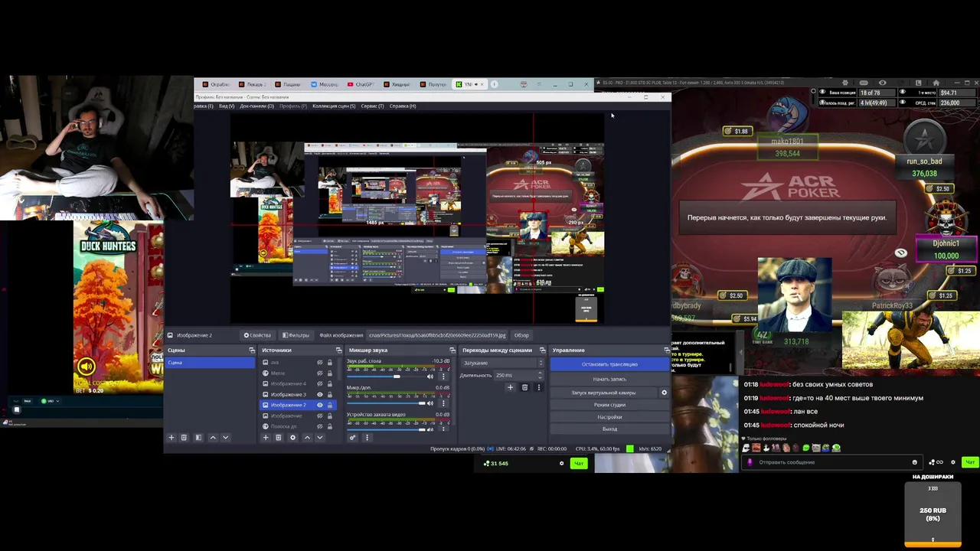The height and width of the screenshot is (551, 980).
Task: Click Запуск виртуальной камеры button
Action: (603, 393)
